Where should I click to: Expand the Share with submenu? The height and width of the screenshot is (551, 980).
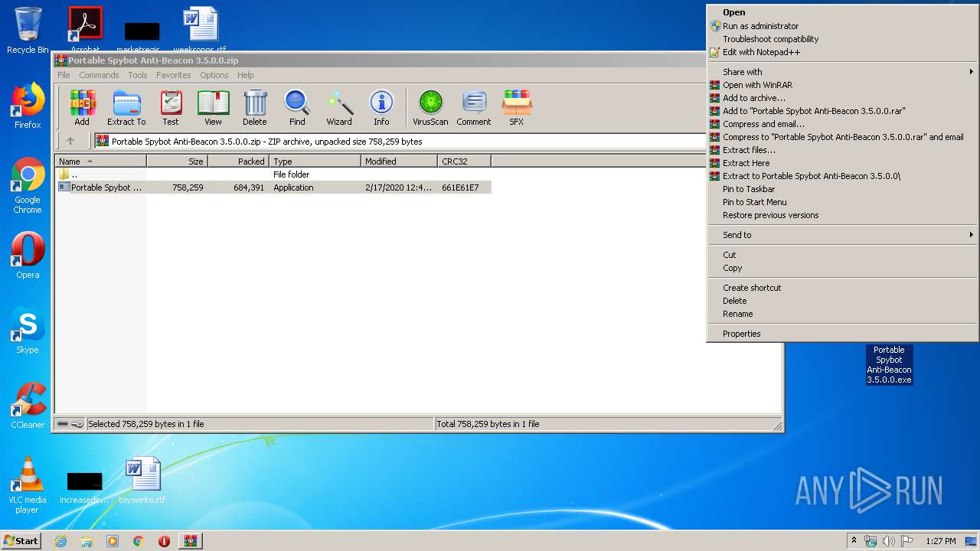[x=842, y=72]
